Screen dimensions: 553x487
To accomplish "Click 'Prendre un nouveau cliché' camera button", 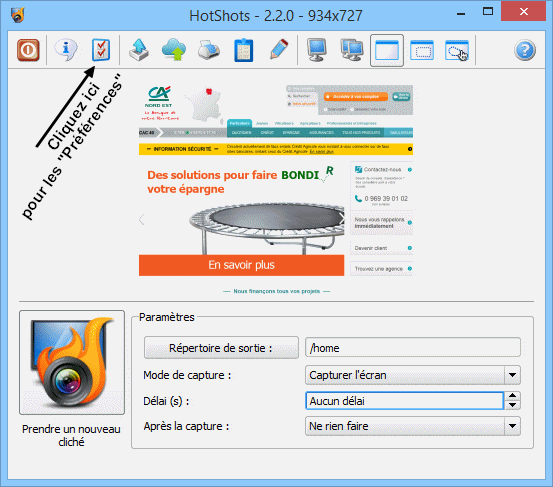I will point(72,363).
